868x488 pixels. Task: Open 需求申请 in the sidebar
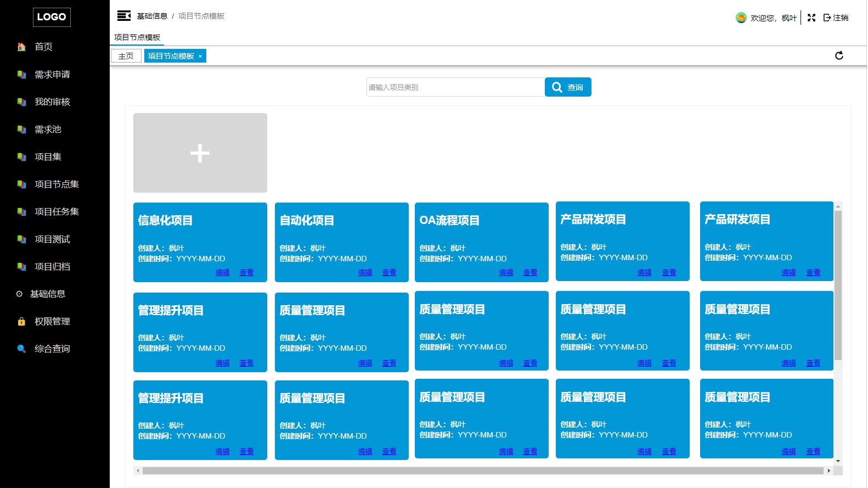point(52,74)
